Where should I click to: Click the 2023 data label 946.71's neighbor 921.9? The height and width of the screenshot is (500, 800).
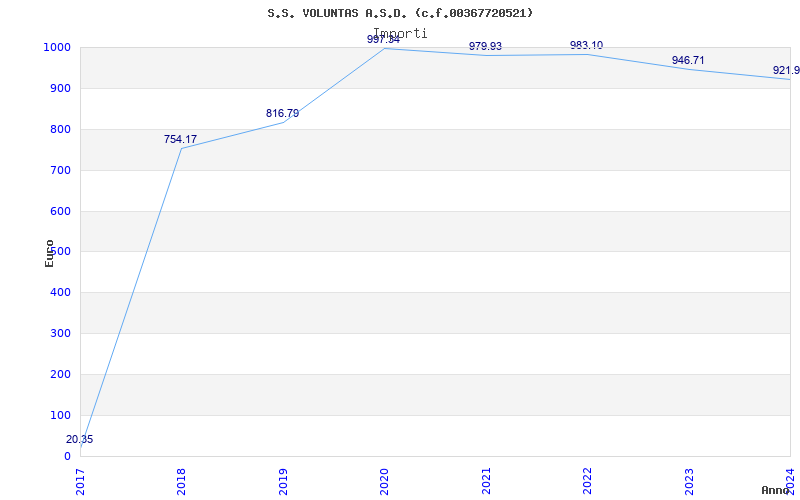tap(786, 70)
